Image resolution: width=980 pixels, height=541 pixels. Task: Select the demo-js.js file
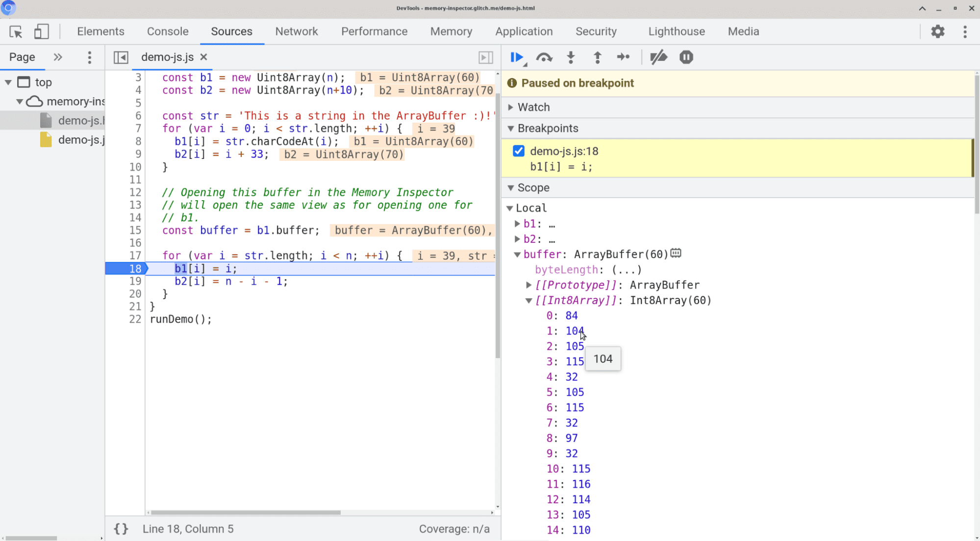click(80, 140)
